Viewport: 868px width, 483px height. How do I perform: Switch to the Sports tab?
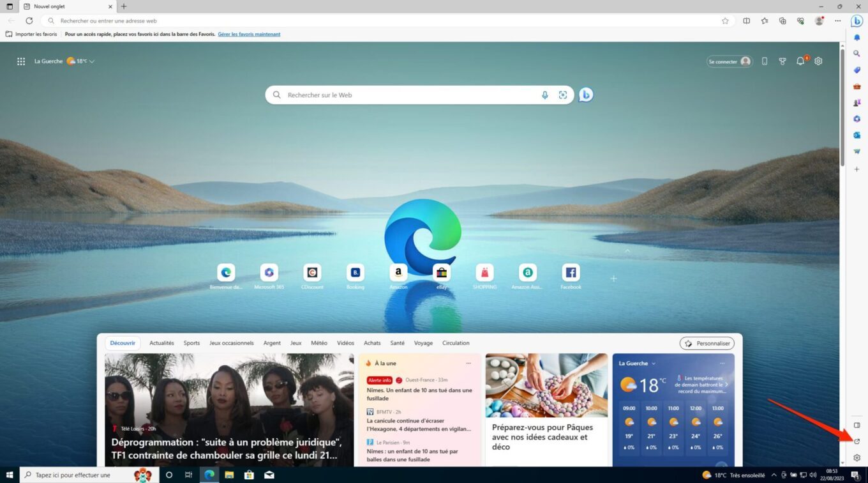(191, 343)
